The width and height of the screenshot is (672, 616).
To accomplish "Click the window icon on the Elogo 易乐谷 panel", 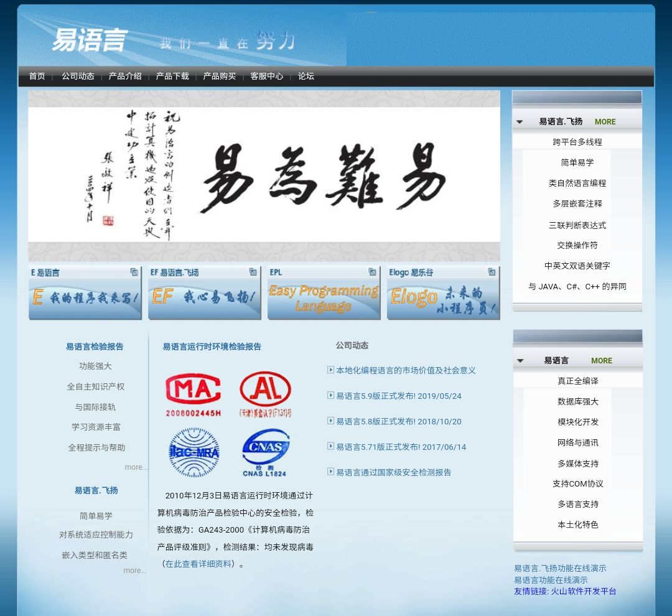I will pos(491,272).
